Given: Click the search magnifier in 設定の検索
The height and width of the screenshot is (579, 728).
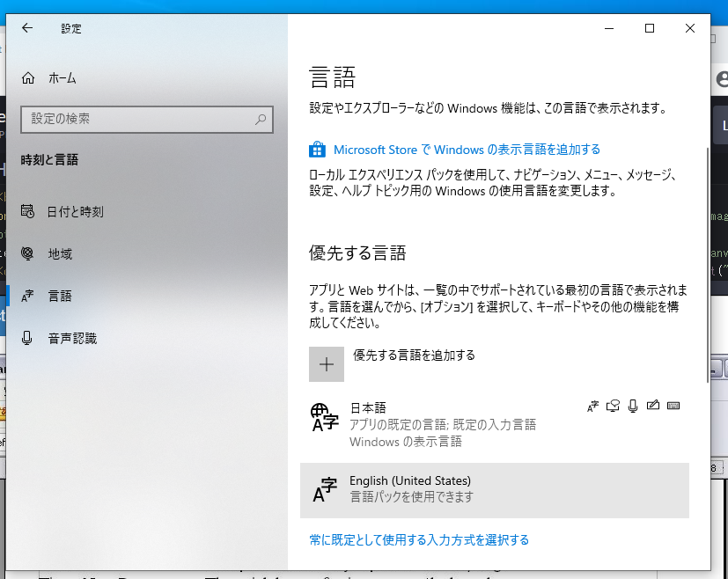Looking at the screenshot, I should click(260, 120).
